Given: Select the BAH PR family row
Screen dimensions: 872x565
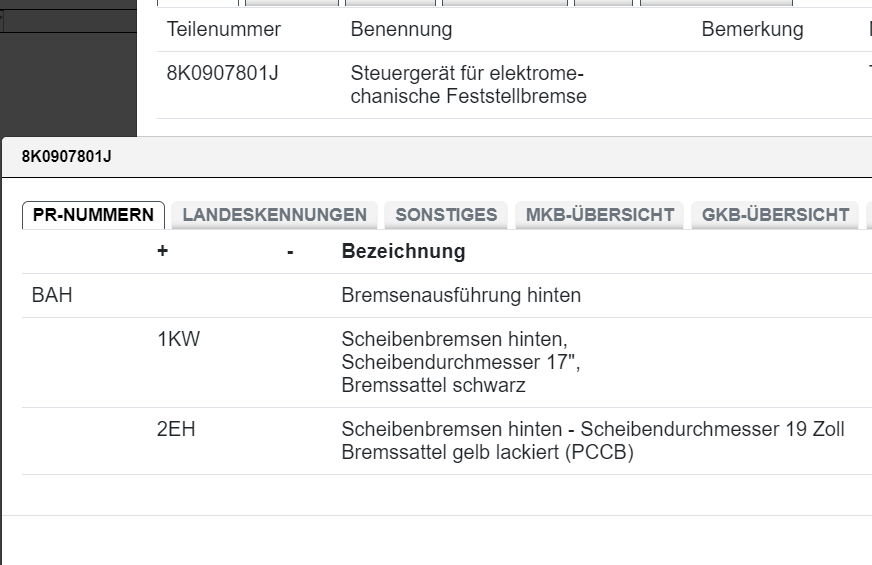Looking at the screenshot, I should [x=52, y=296].
